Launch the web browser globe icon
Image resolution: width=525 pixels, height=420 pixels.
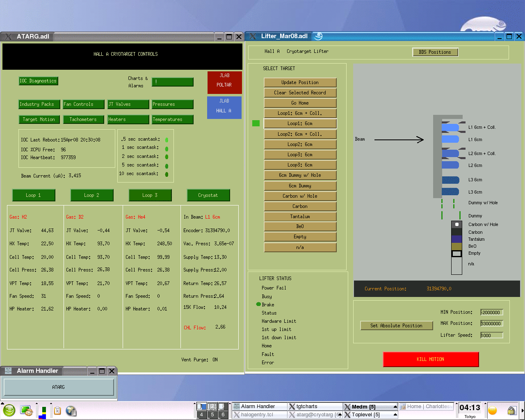(71, 411)
